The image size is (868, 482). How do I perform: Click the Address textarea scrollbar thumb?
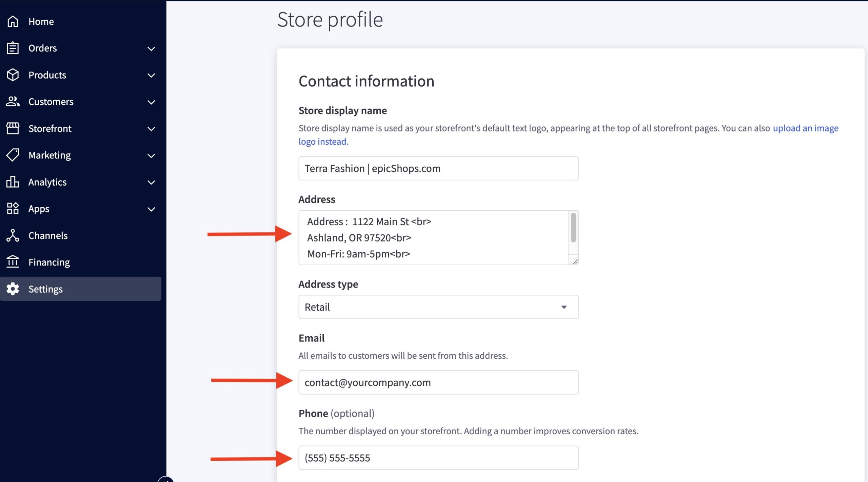pos(573,227)
